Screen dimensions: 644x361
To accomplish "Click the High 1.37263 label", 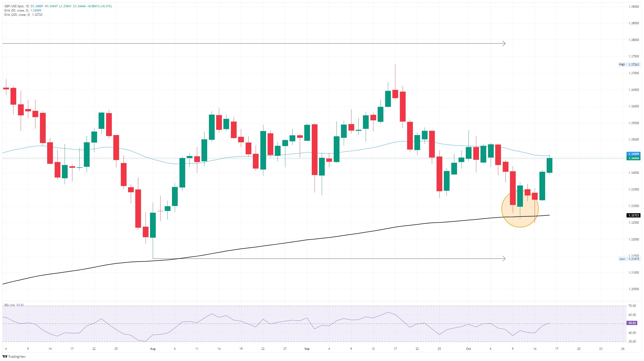I will pos(629,64).
